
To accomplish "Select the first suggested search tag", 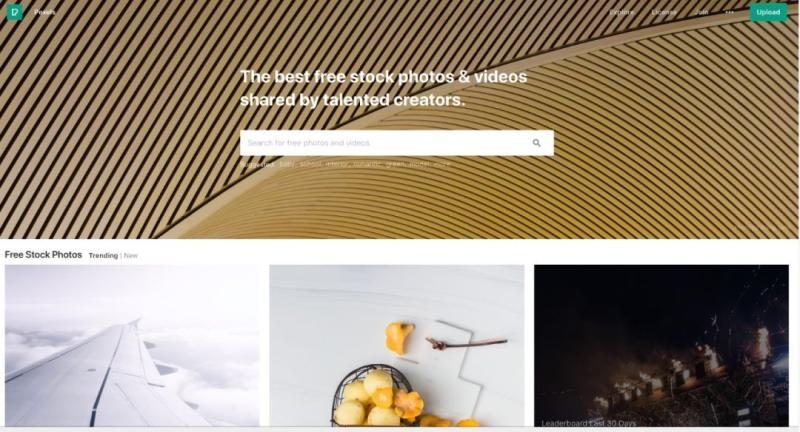I will click(x=287, y=164).
